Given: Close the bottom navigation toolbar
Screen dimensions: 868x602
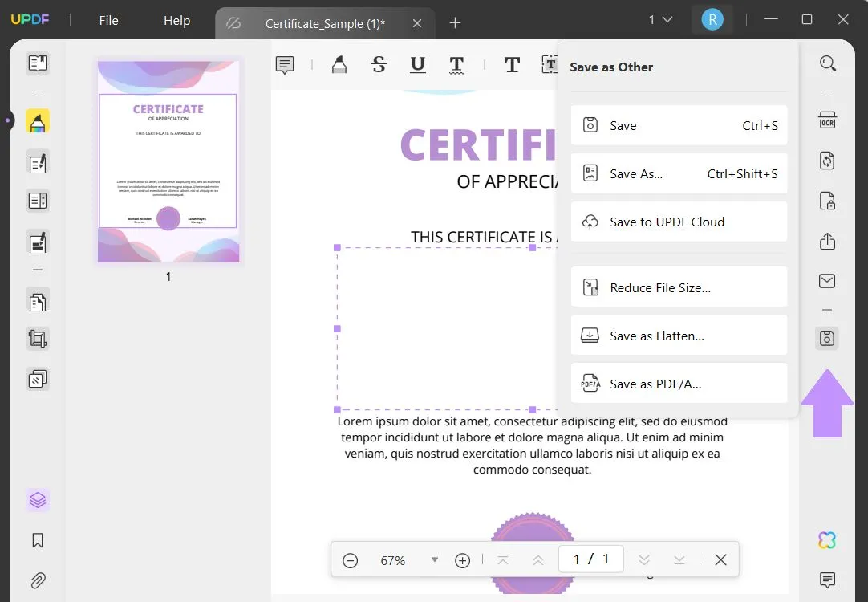Looking at the screenshot, I should click(720, 560).
